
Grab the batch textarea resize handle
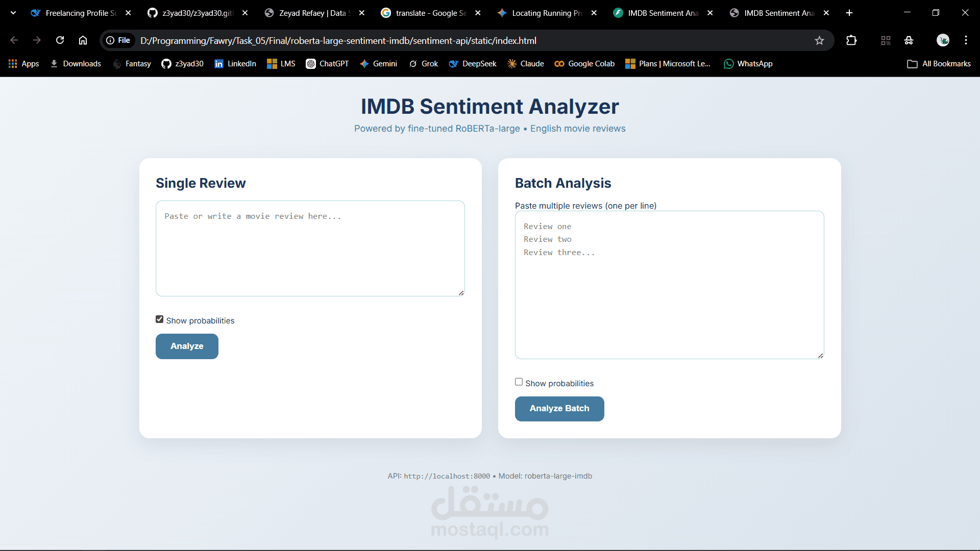pos(820,356)
